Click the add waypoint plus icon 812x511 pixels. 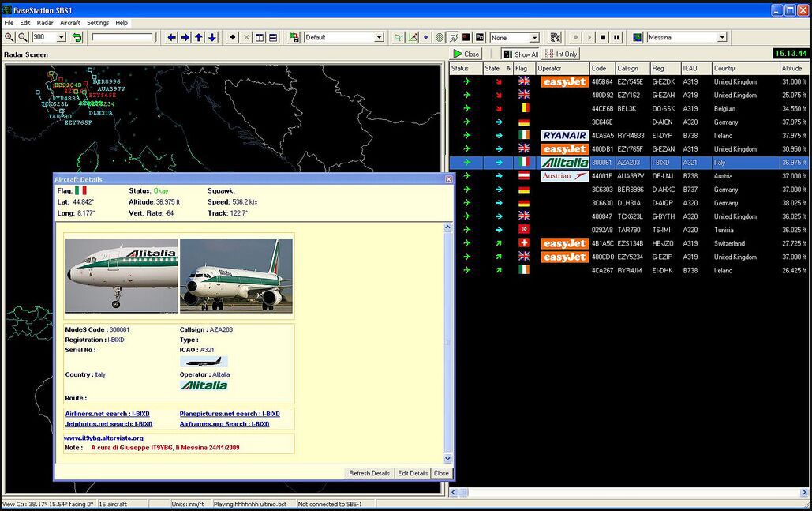click(232, 36)
